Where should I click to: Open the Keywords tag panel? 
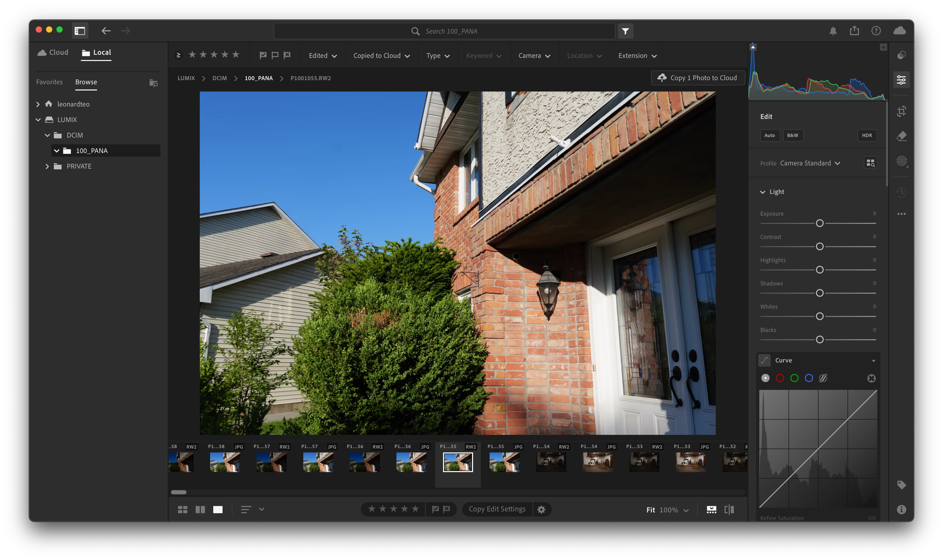[901, 485]
